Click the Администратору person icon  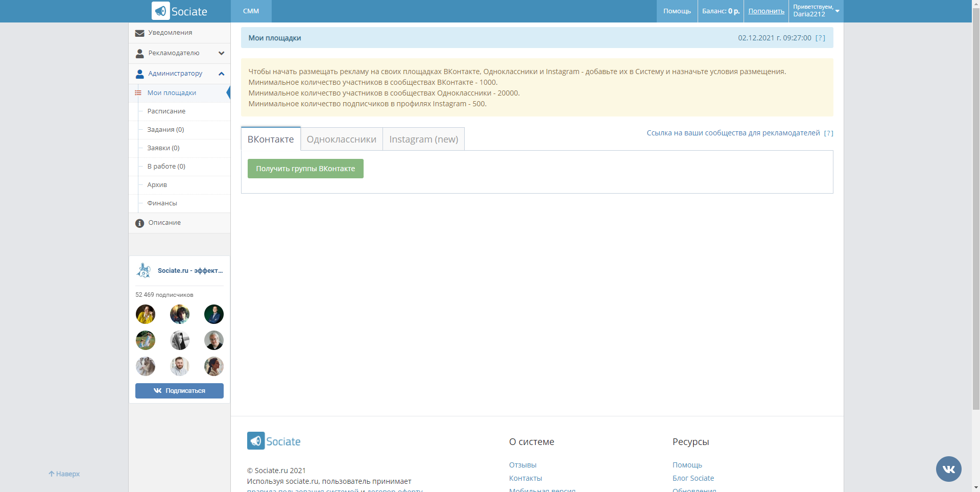139,74
